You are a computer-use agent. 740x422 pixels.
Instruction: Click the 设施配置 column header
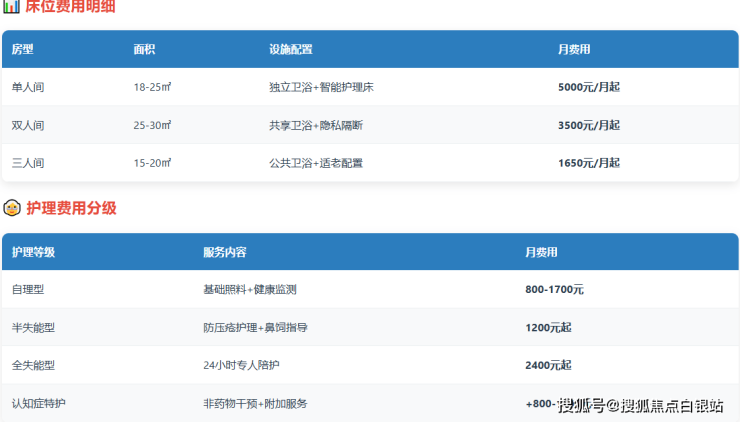pos(291,49)
